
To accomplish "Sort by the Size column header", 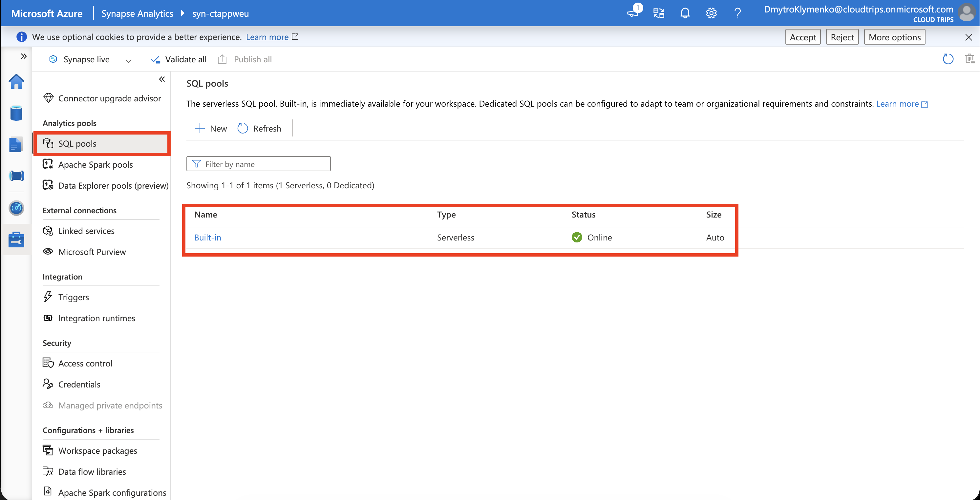I will point(714,215).
